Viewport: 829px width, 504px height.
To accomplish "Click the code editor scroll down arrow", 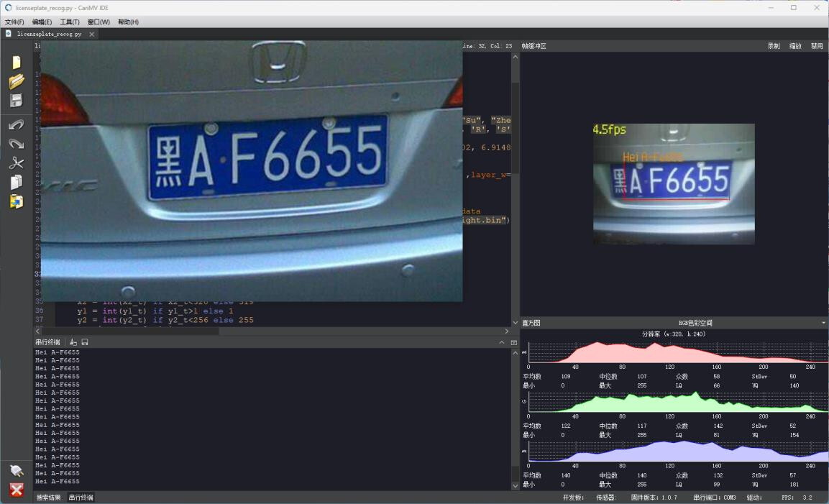I will coord(515,323).
